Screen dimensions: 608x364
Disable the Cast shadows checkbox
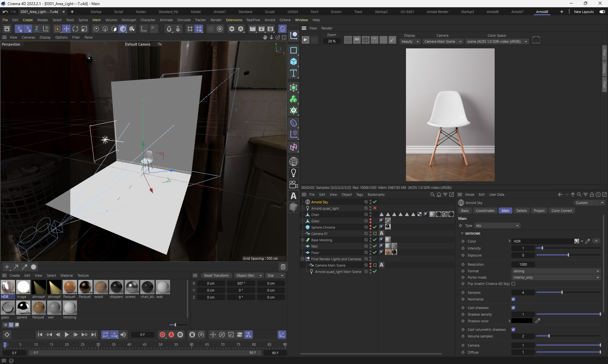[513, 308]
